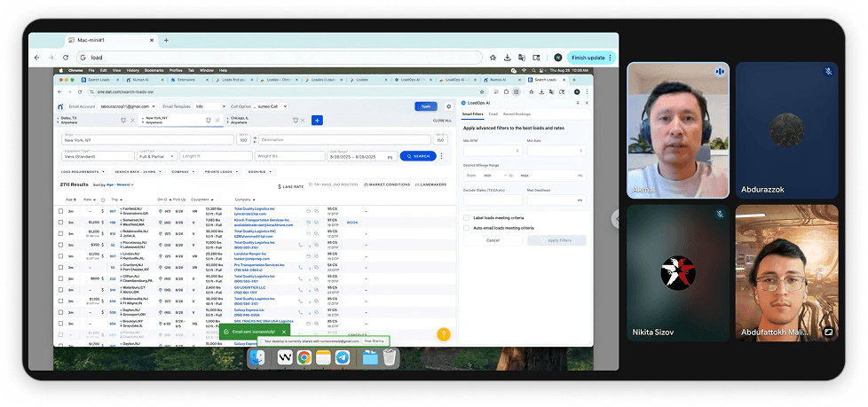Click copy icon in Somerset, NJ row
868x407 pixels.
[x=317, y=222]
